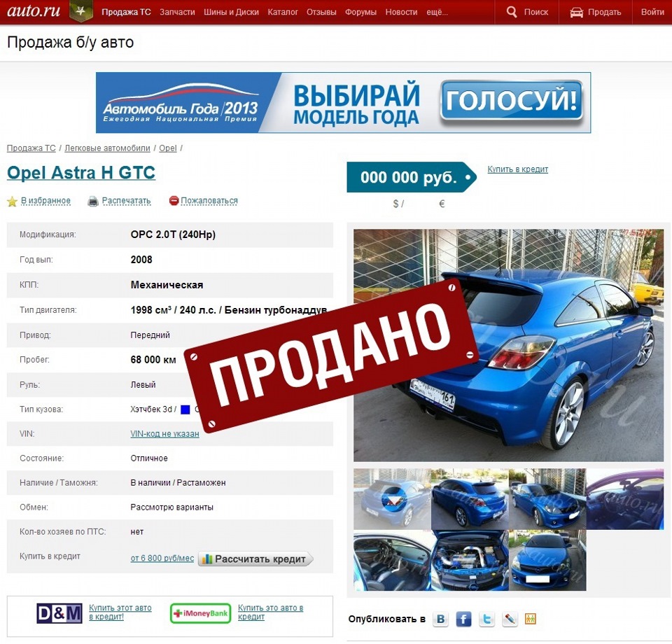Screen dimensions: 672x644
Task: Share via LiveJournal pencil icon
Action: point(509,619)
